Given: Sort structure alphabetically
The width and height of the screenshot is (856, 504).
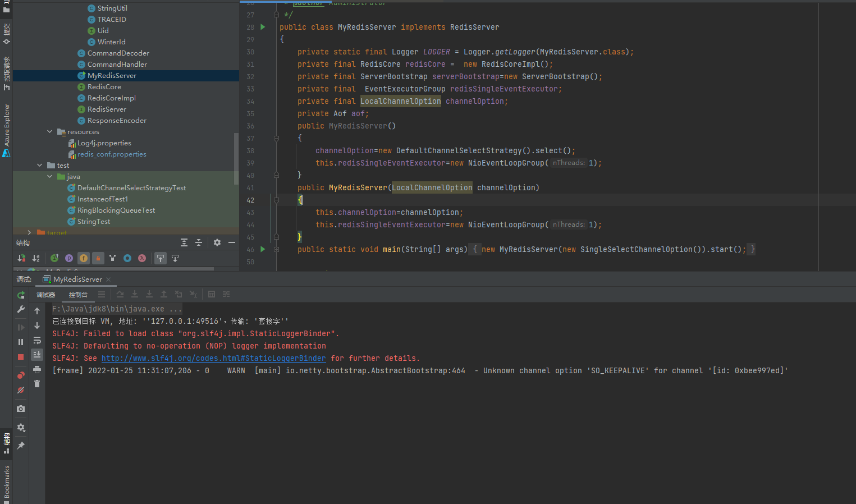Looking at the screenshot, I should (x=36, y=258).
